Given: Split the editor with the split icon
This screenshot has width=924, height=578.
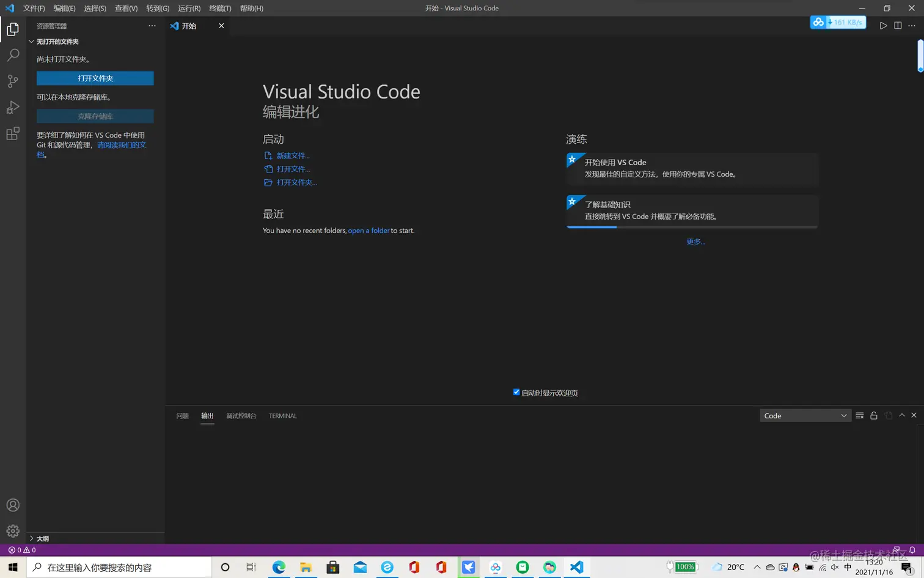Looking at the screenshot, I should [898, 26].
